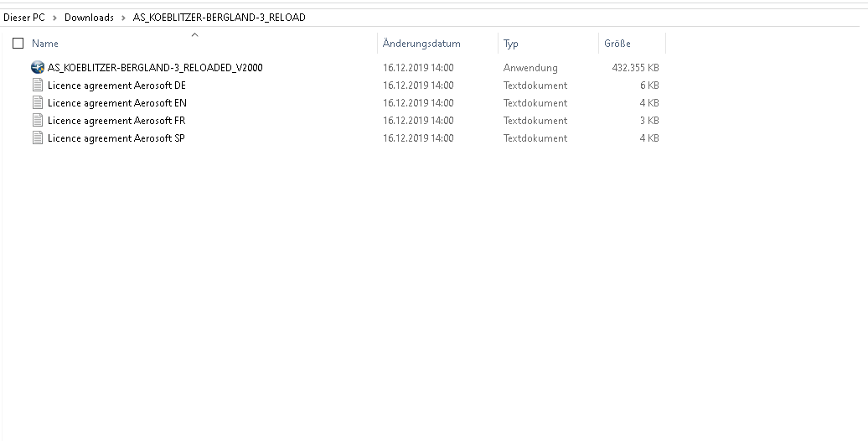This screenshot has height=441, width=868.
Task: Click the Anwendung type cell
Action: [530, 68]
